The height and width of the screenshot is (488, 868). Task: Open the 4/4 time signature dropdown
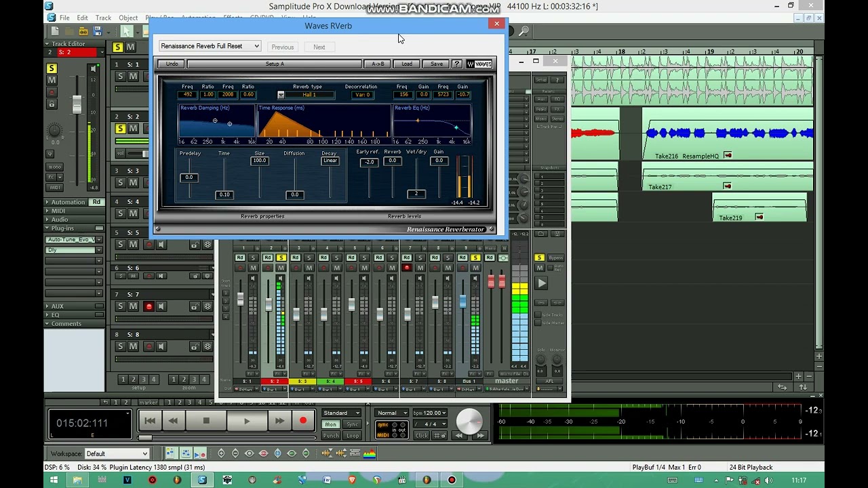[x=430, y=424]
